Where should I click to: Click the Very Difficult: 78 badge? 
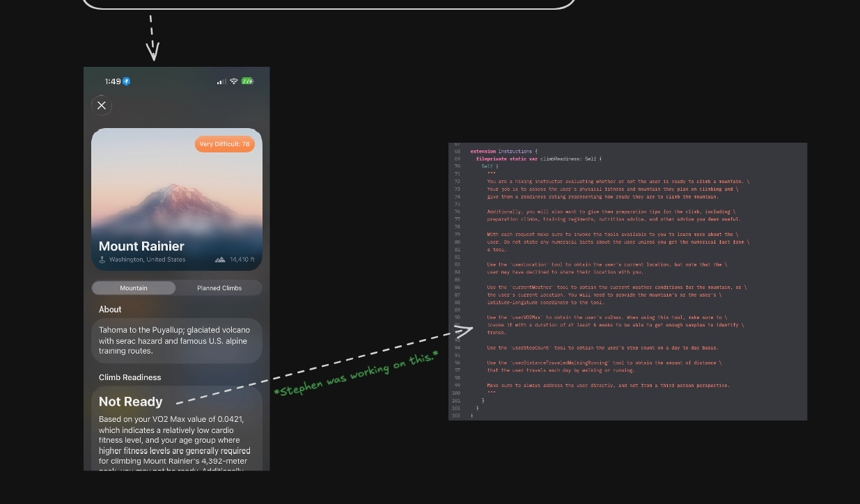(225, 144)
